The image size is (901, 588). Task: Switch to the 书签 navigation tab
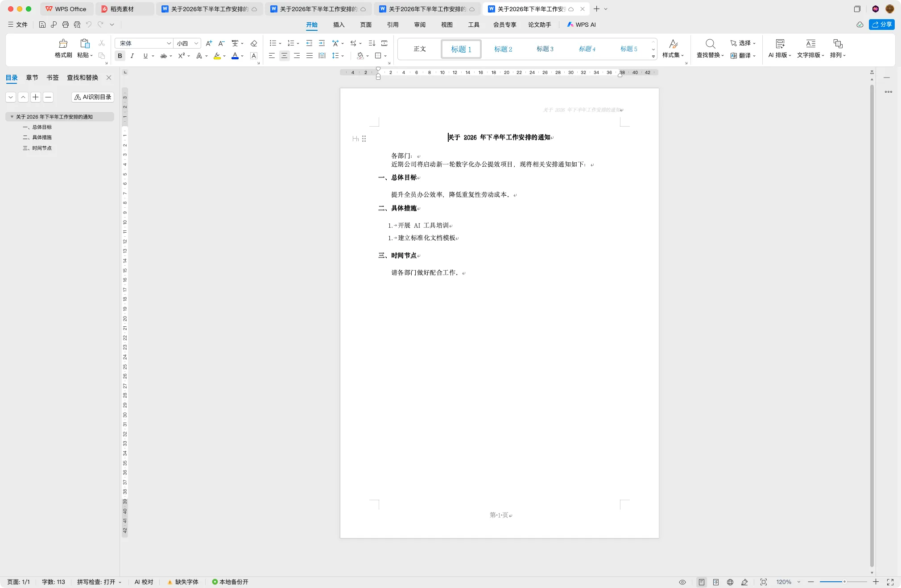click(x=53, y=78)
